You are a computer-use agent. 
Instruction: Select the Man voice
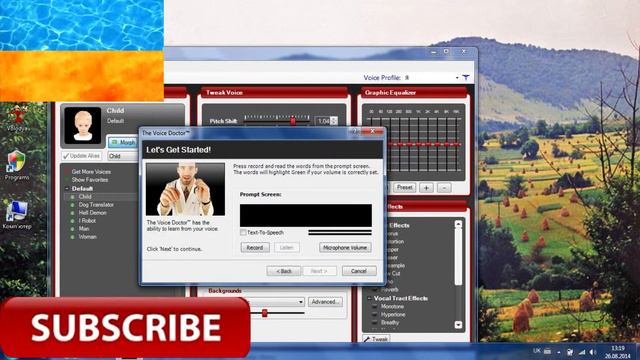84,229
